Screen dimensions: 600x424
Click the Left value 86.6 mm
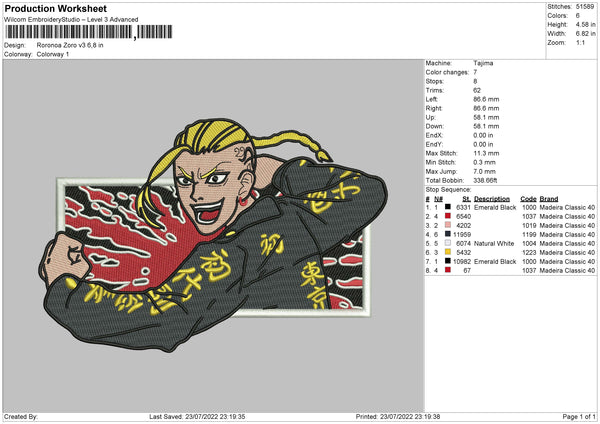[x=486, y=99]
